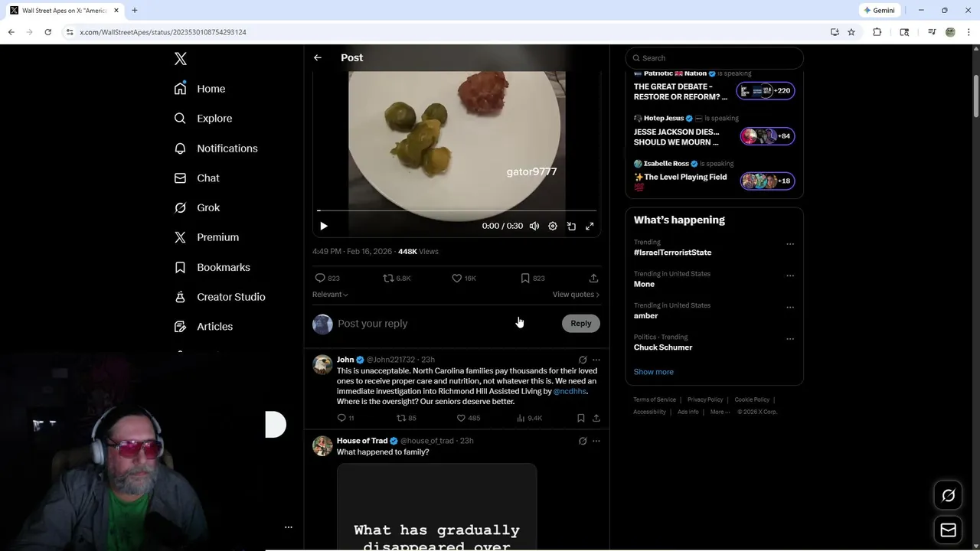980x551 pixels.
Task: Enter fullscreen mode for the video
Action: [590, 227]
